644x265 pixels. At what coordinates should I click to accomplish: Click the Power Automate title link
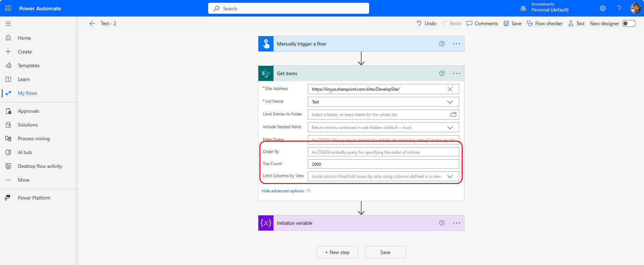coord(40,8)
